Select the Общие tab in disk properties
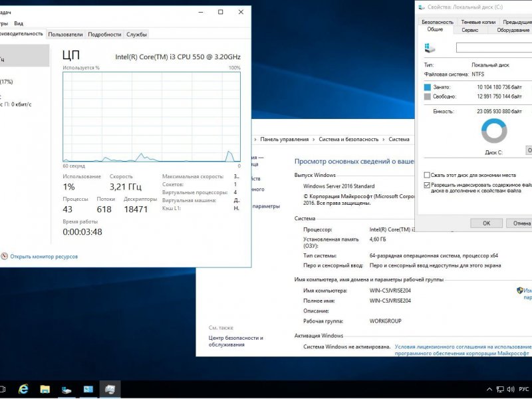The width and height of the screenshot is (532, 399). pos(435,29)
